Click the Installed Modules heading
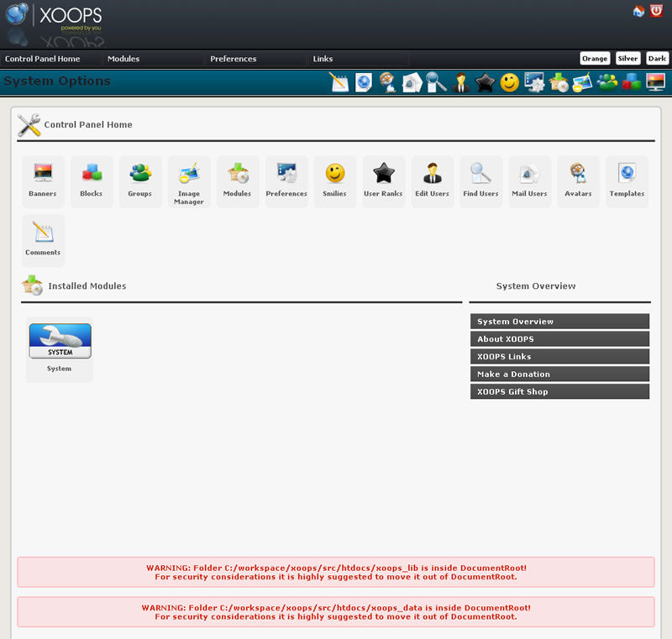 tap(87, 286)
